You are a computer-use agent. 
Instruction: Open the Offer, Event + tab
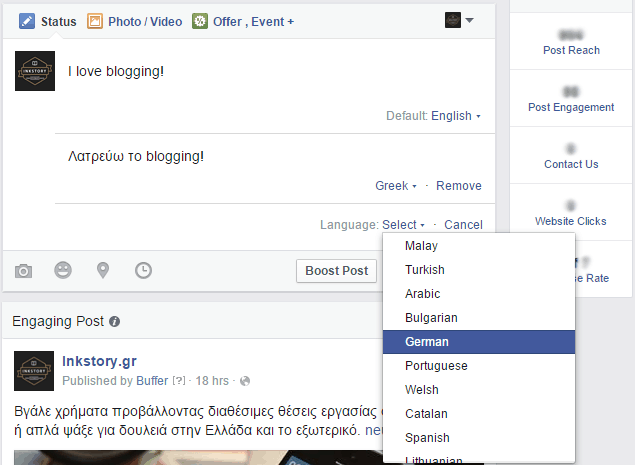pyautogui.click(x=243, y=21)
